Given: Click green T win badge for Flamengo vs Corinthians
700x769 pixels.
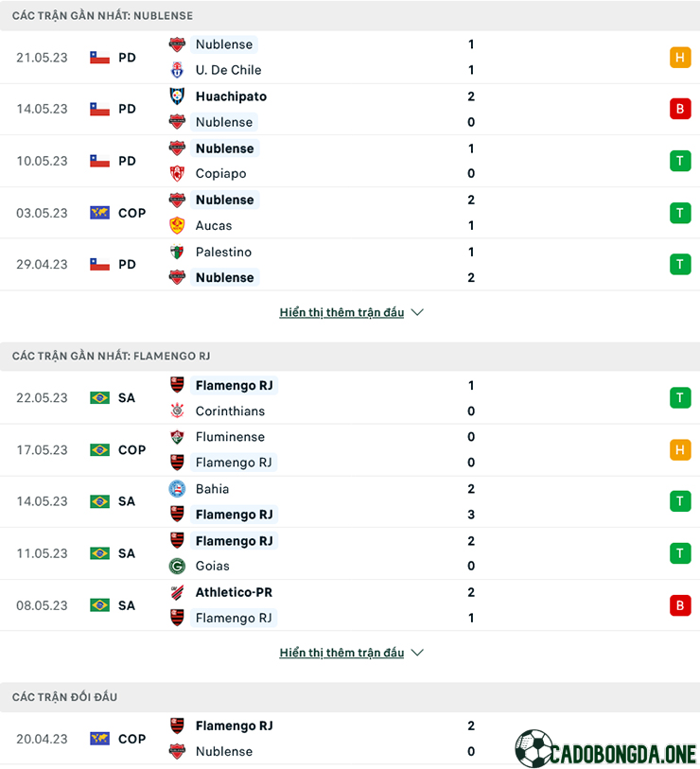Looking at the screenshot, I should tap(680, 397).
